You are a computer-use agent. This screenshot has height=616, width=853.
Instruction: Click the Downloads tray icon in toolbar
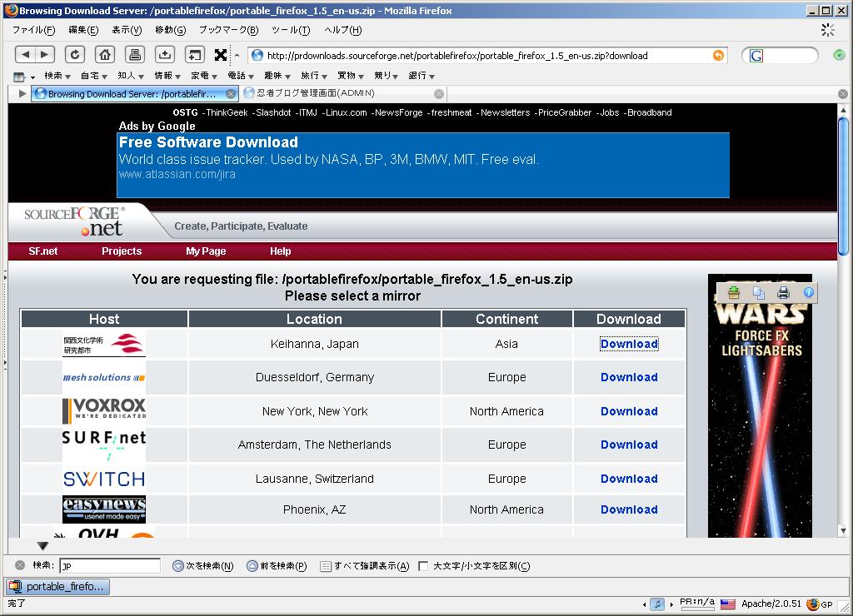[165, 54]
